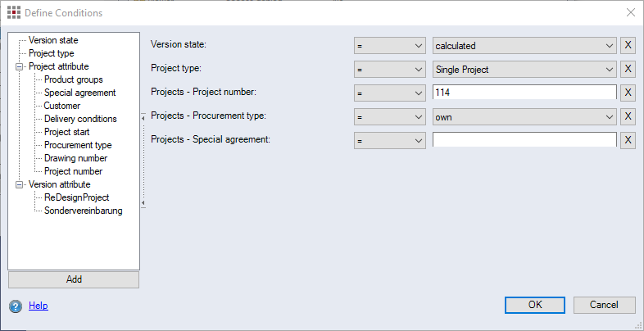Select ReDesignProject under Version attribute
The width and height of the screenshot is (644, 331).
pos(76,197)
